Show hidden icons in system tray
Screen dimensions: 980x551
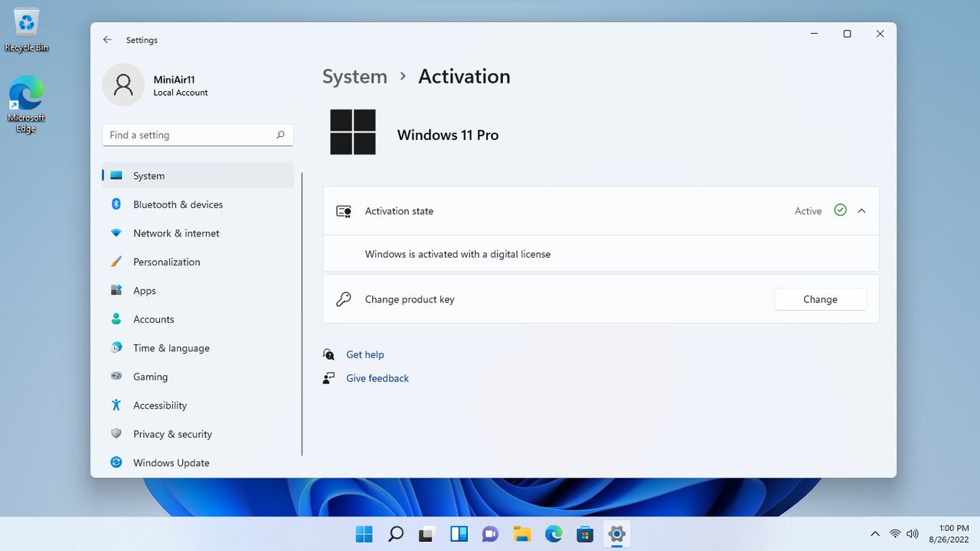coord(875,533)
